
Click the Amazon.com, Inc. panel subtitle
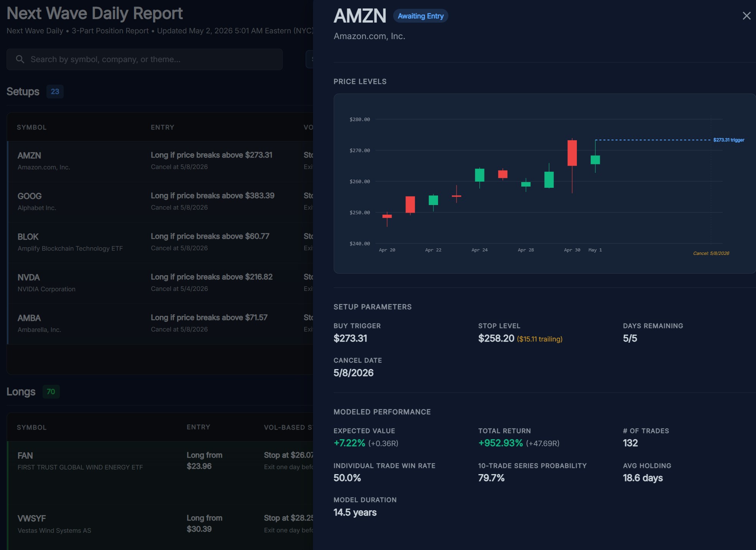(369, 36)
